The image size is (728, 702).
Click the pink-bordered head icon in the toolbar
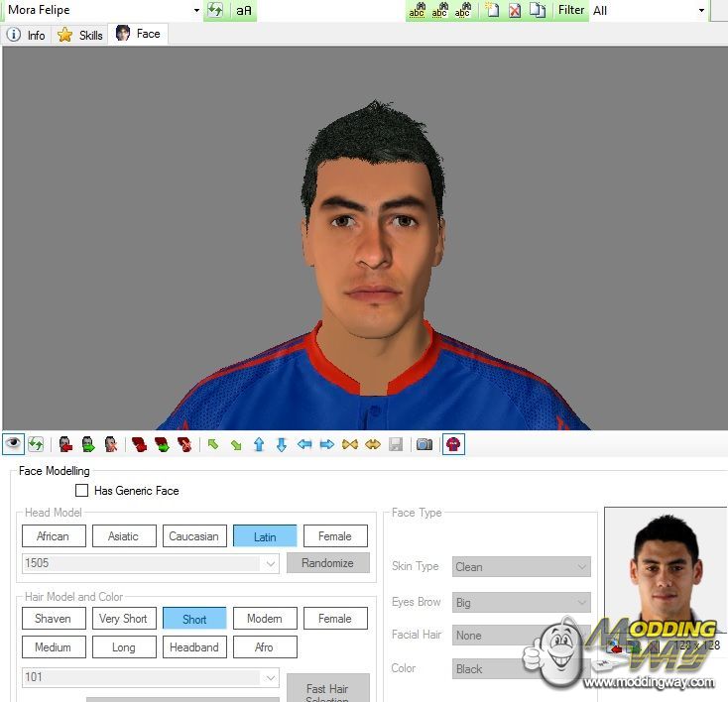pyautogui.click(x=453, y=444)
